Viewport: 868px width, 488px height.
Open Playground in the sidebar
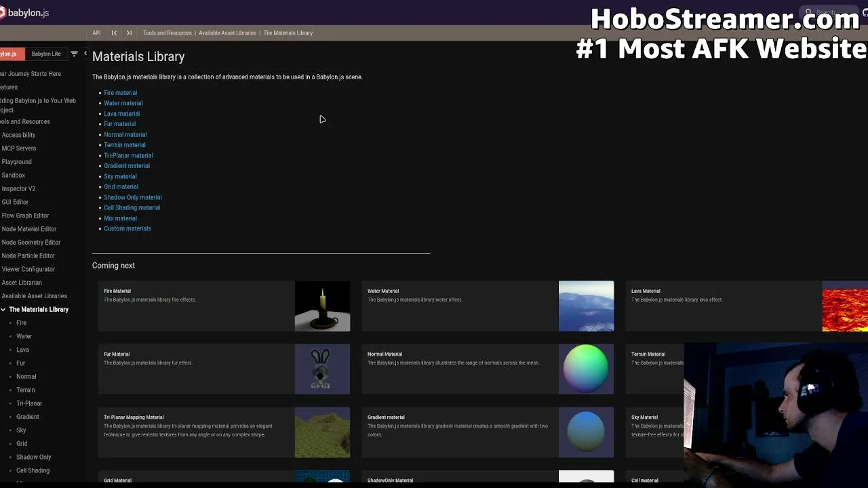coord(17,163)
